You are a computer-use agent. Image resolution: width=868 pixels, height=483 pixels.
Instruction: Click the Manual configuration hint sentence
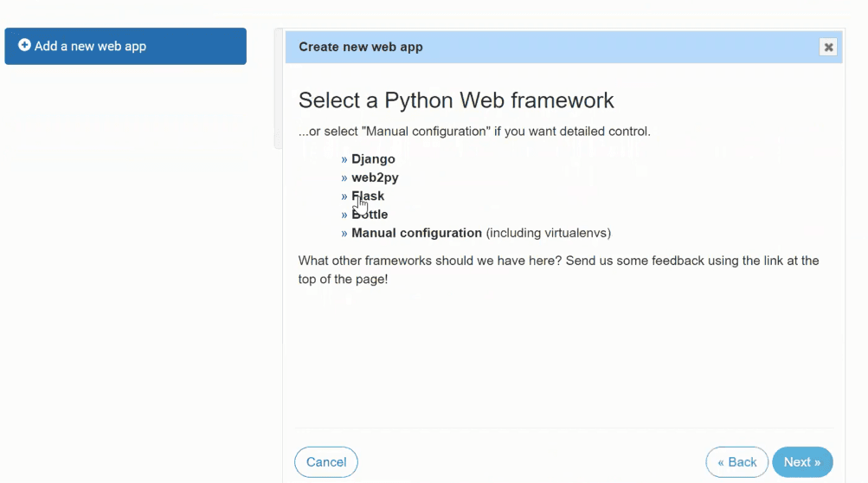point(474,132)
